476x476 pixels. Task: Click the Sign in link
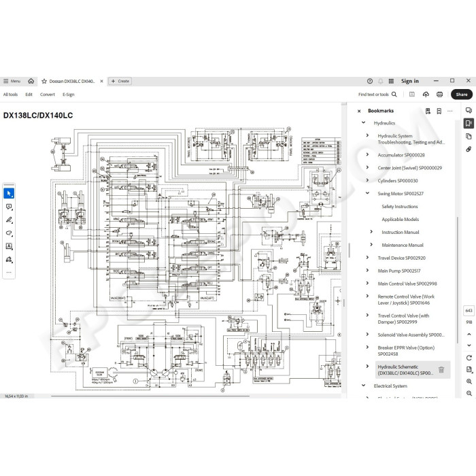click(410, 81)
